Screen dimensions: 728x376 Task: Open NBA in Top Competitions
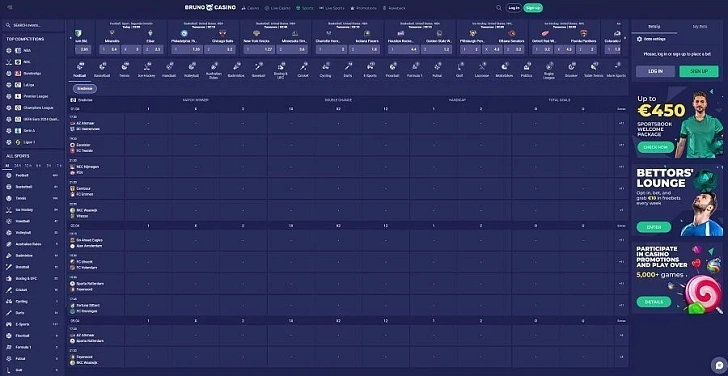pyautogui.click(x=32, y=50)
